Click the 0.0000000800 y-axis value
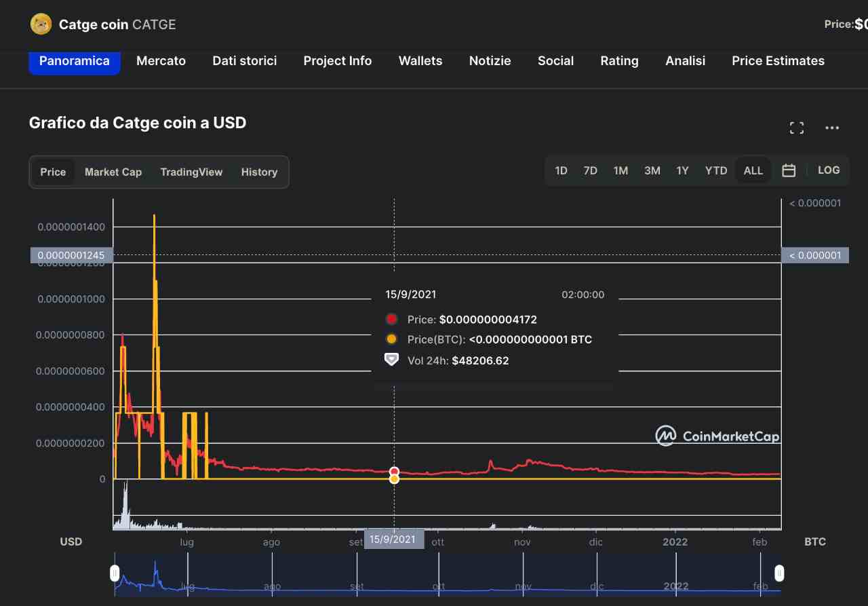The width and height of the screenshot is (868, 606). (x=71, y=335)
